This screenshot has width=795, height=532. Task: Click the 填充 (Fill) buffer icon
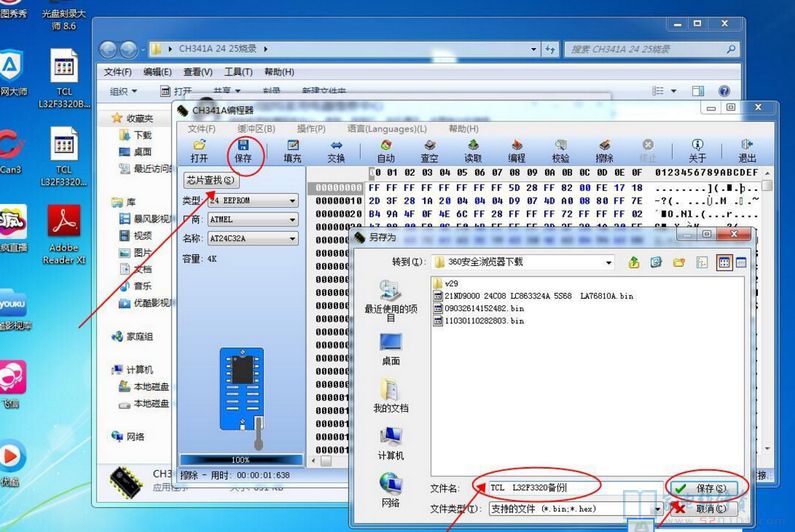coord(292,151)
